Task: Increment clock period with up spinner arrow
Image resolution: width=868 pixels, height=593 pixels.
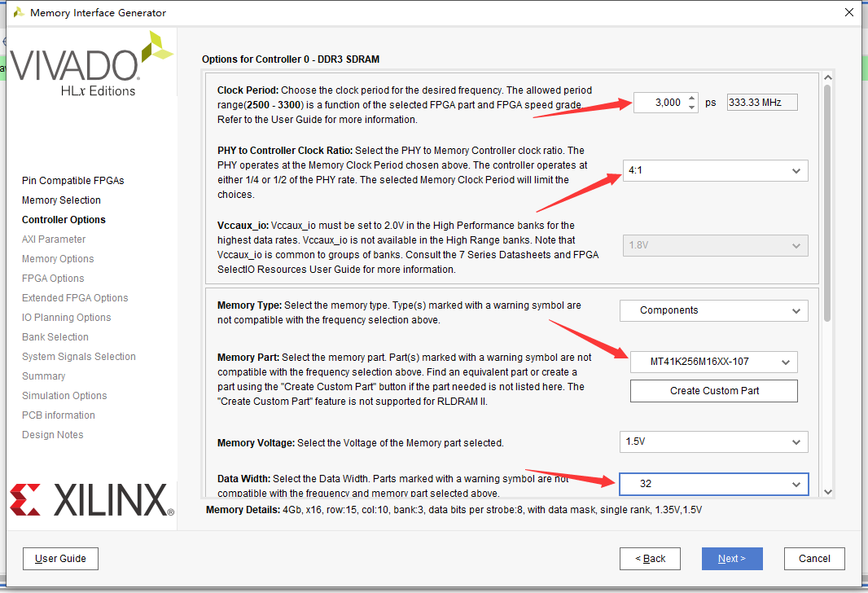Action: [x=691, y=98]
